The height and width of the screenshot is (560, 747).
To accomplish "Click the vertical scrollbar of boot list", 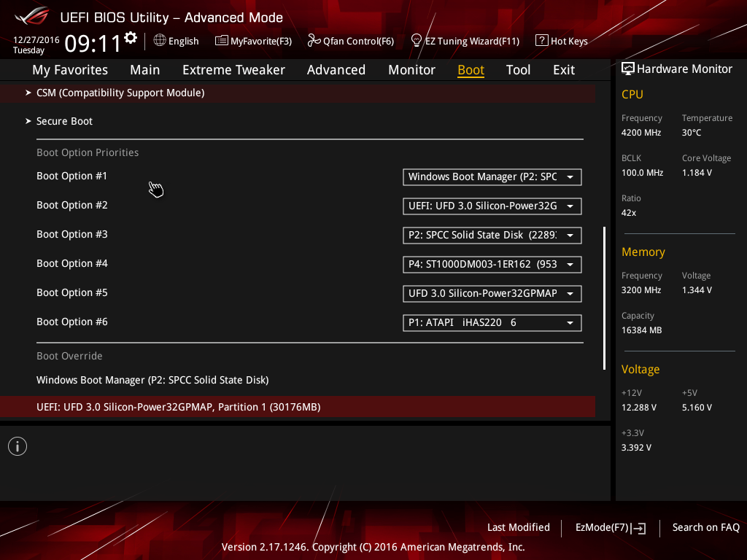I will tap(604, 298).
